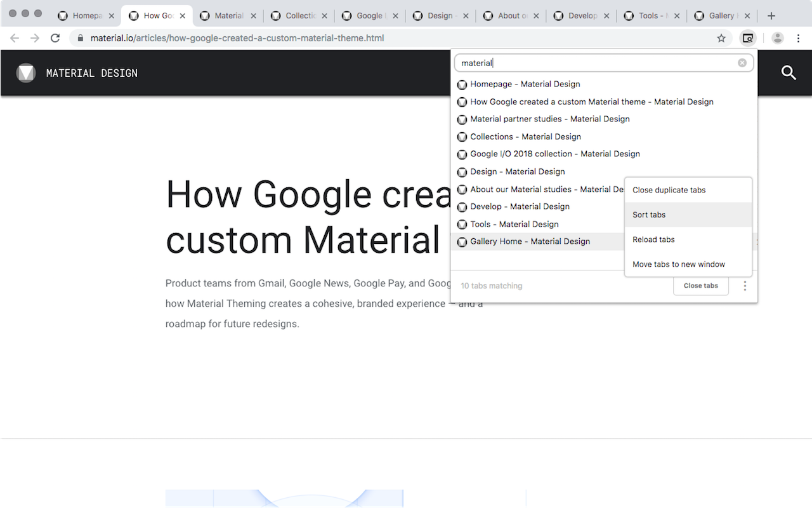Select Gallery Home - Material Design result
This screenshot has width=812, height=508.
click(x=538, y=241)
